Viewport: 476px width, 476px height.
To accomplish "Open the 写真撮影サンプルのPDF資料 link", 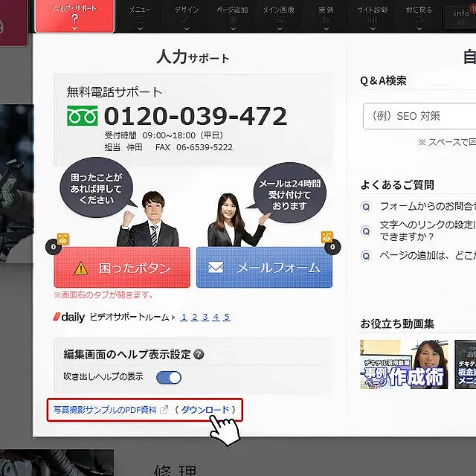I will (100, 410).
